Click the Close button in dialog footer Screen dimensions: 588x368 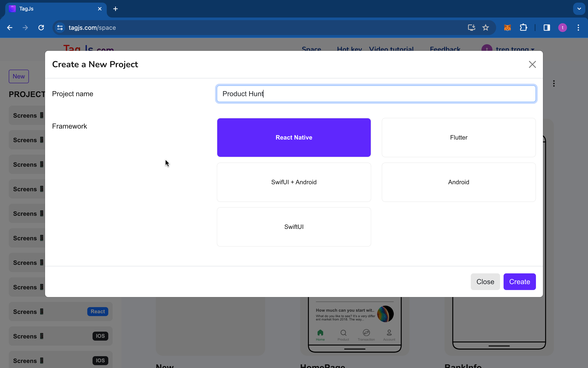pyautogui.click(x=485, y=282)
